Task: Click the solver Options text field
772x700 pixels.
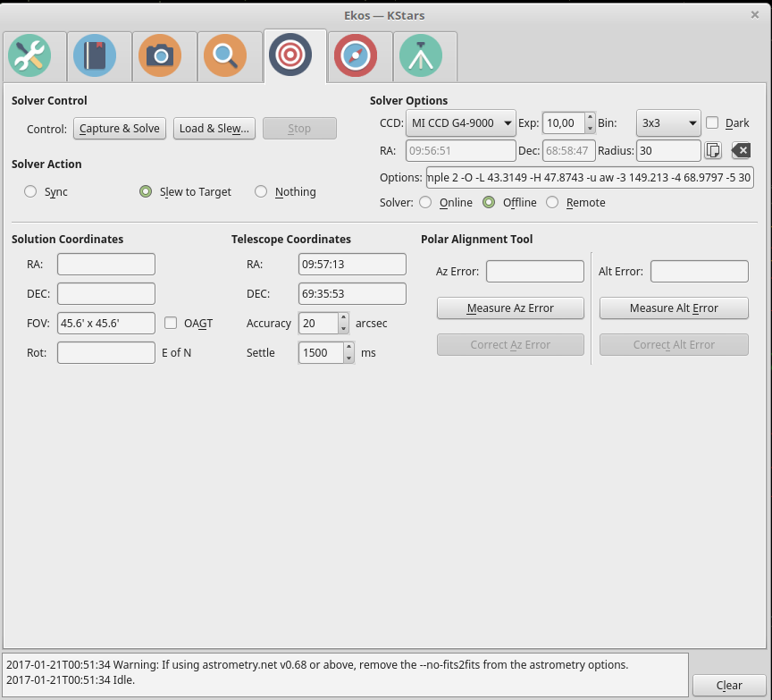Action: coord(590,177)
